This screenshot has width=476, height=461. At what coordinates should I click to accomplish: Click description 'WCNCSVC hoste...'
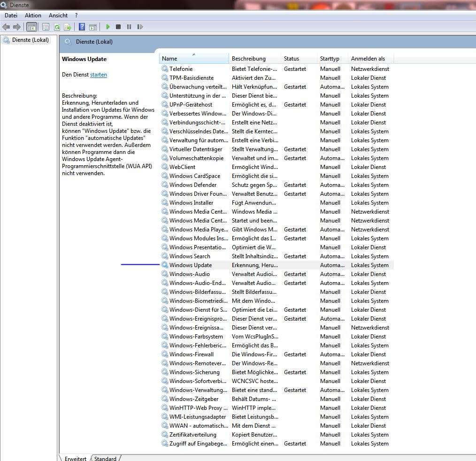click(x=255, y=381)
